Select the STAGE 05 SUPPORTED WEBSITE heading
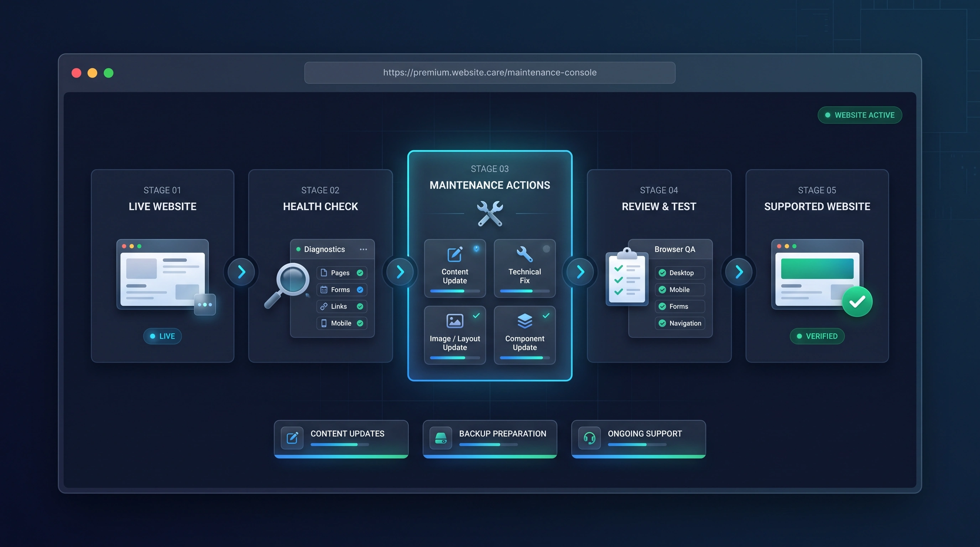The height and width of the screenshot is (547, 980). (x=817, y=199)
